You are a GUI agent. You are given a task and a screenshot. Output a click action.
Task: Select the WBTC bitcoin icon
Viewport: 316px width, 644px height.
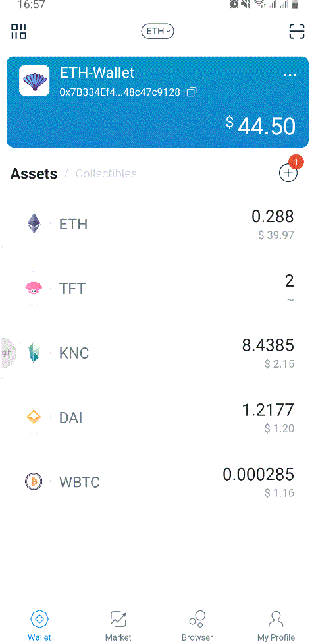click(34, 481)
